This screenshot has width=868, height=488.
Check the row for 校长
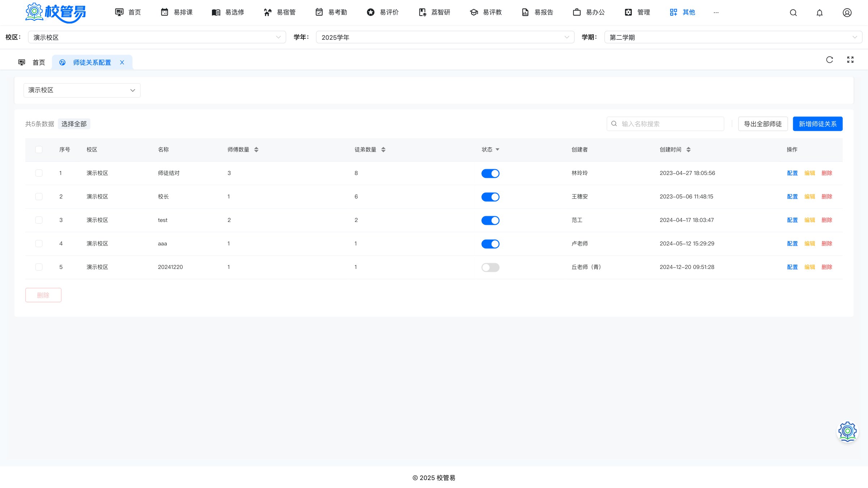[39, 197]
